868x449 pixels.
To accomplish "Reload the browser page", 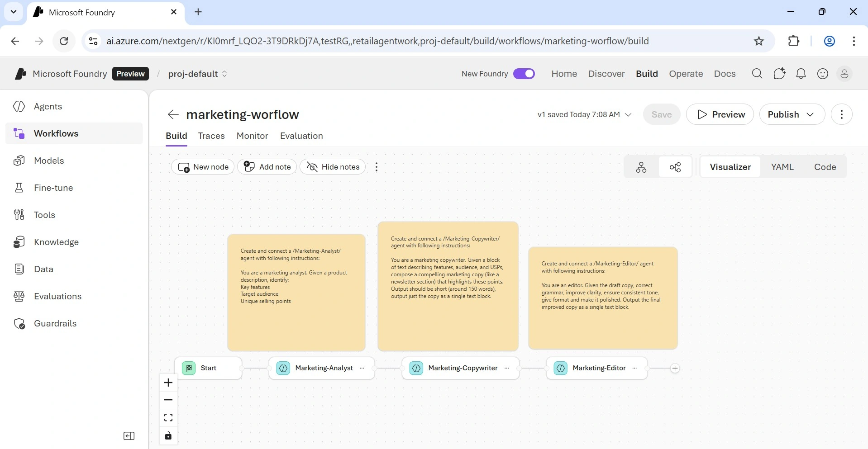I will pyautogui.click(x=64, y=41).
